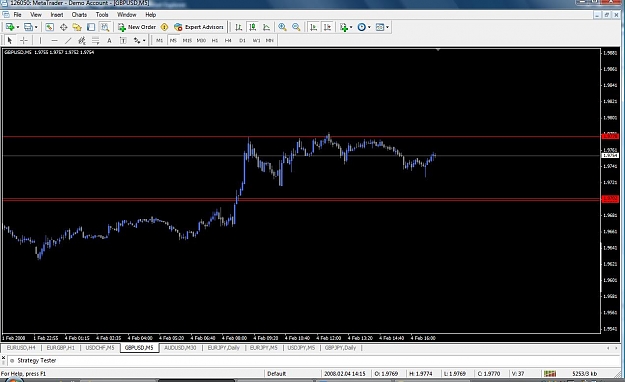Open the Charts menu
The height and width of the screenshot is (382, 625).
click(79, 15)
